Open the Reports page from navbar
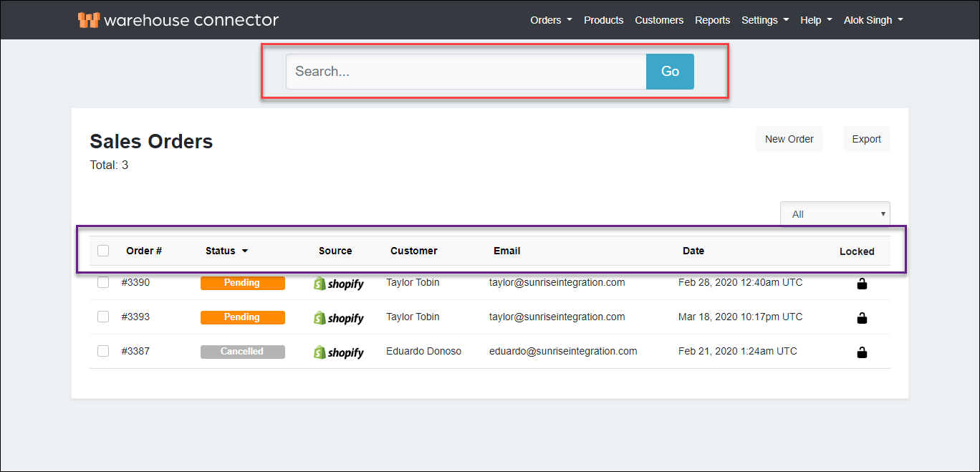This screenshot has height=472, width=980. pos(712,20)
